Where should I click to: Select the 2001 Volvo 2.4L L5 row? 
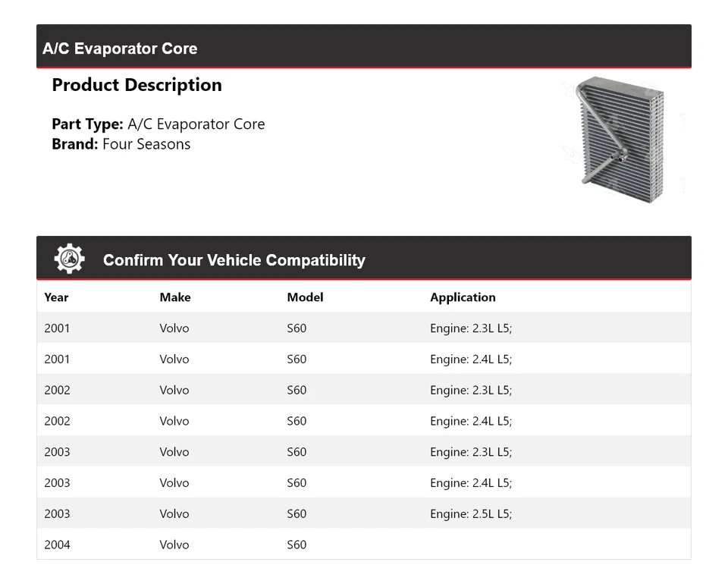363,360
